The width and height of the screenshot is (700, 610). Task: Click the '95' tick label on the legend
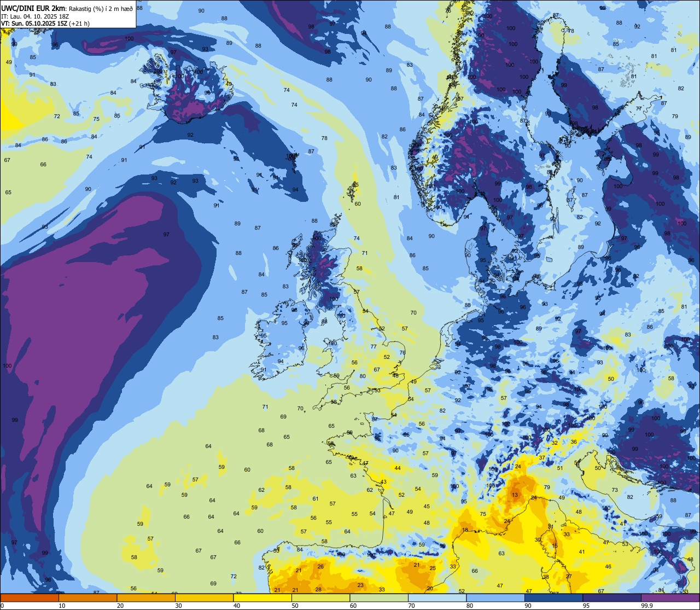[x=586, y=606]
